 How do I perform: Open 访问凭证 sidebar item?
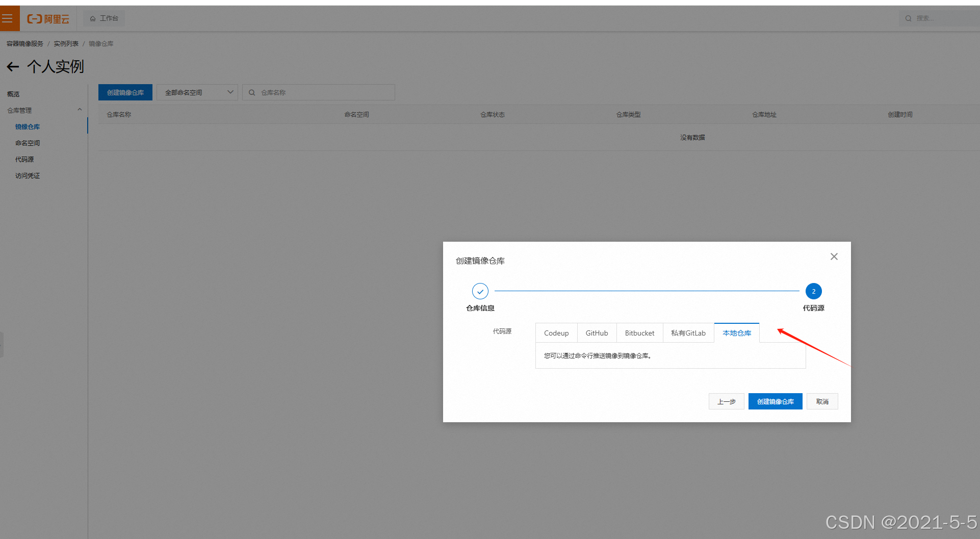[28, 175]
